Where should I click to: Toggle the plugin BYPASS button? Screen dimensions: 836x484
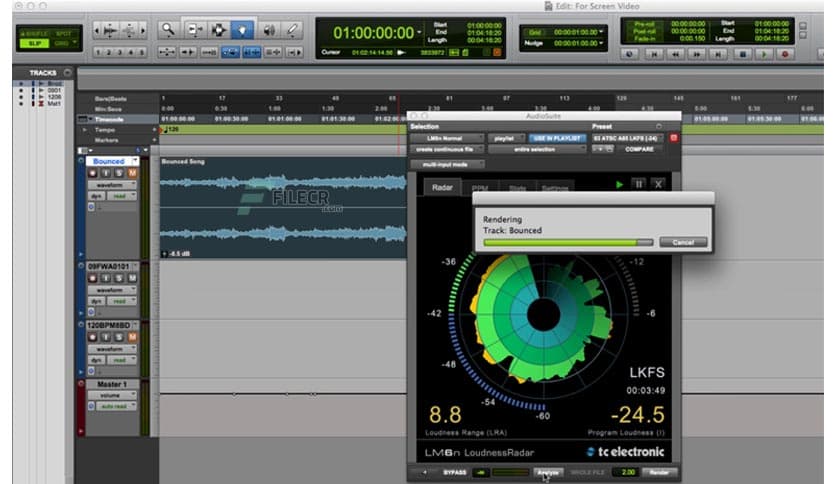(x=453, y=471)
